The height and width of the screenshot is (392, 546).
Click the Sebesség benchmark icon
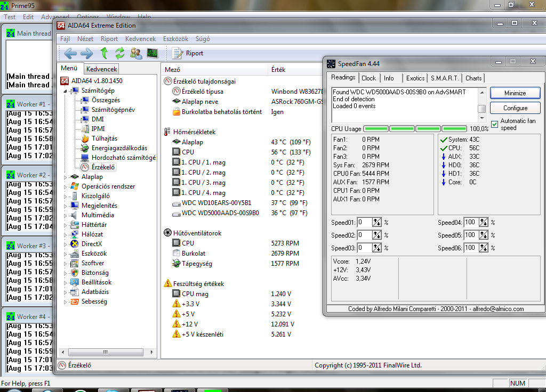75,301
